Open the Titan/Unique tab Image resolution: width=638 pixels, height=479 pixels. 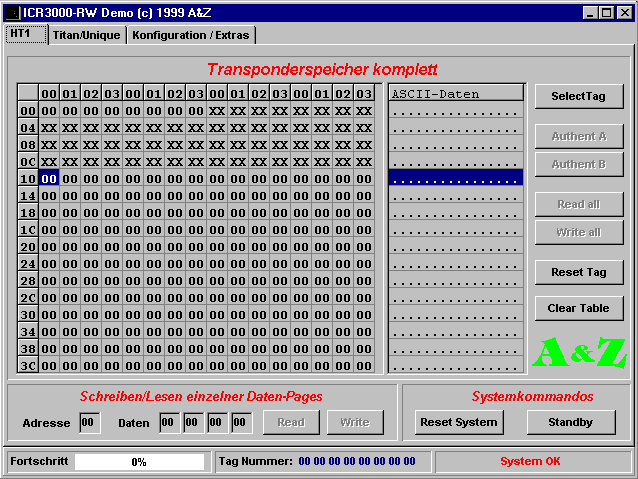click(x=87, y=35)
